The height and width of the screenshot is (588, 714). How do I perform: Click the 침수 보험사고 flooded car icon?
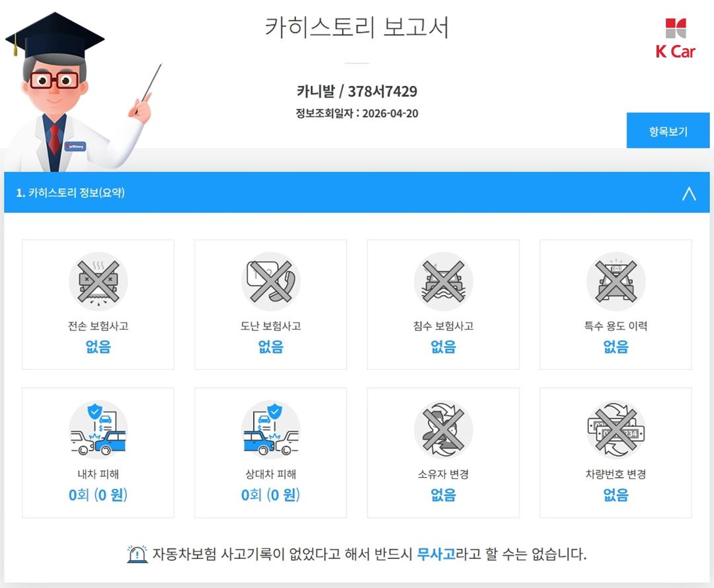click(443, 281)
